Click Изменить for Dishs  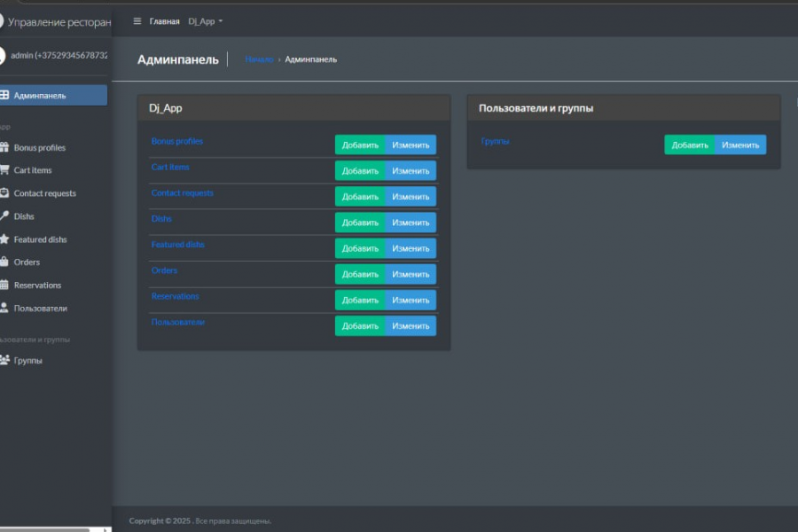click(411, 223)
